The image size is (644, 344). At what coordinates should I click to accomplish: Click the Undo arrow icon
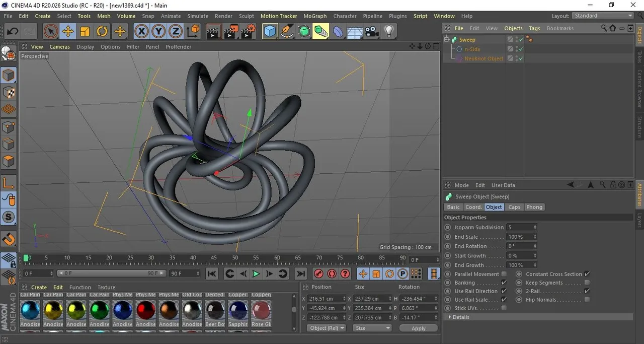click(13, 32)
